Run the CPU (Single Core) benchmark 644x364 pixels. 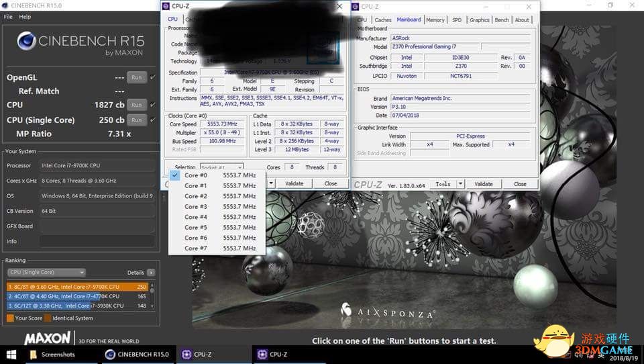pos(137,120)
